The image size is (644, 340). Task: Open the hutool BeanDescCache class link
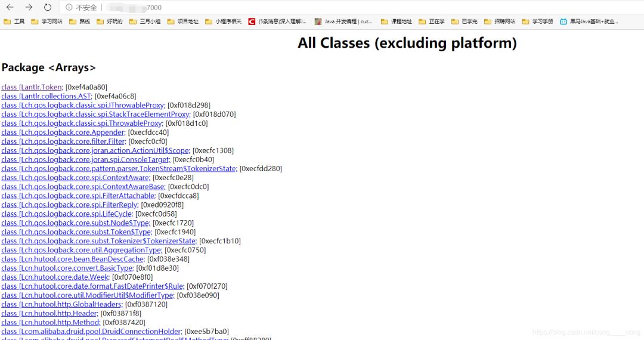(x=73, y=259)
